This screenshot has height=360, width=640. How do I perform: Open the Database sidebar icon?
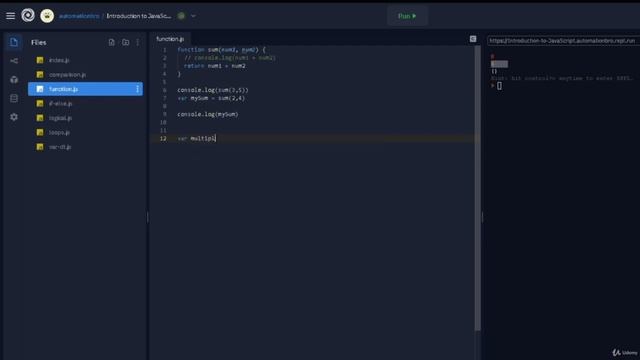click(14, 98)
